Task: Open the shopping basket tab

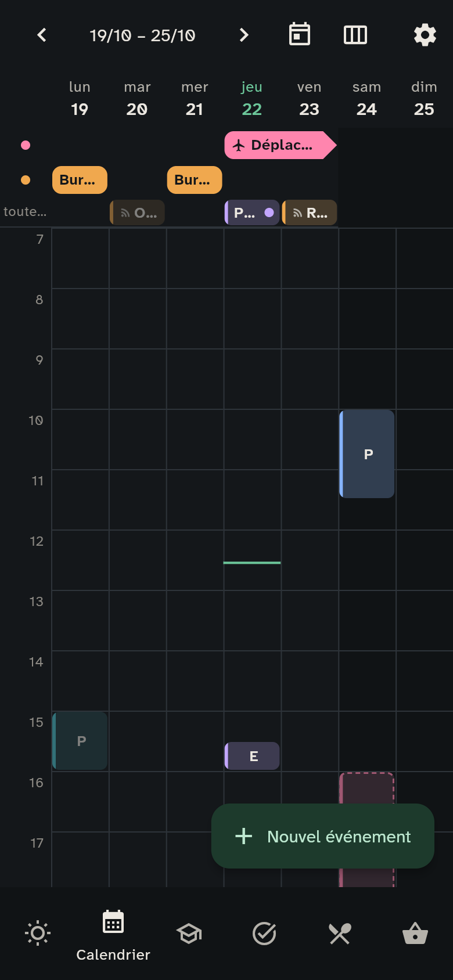Action: point(415,934)
